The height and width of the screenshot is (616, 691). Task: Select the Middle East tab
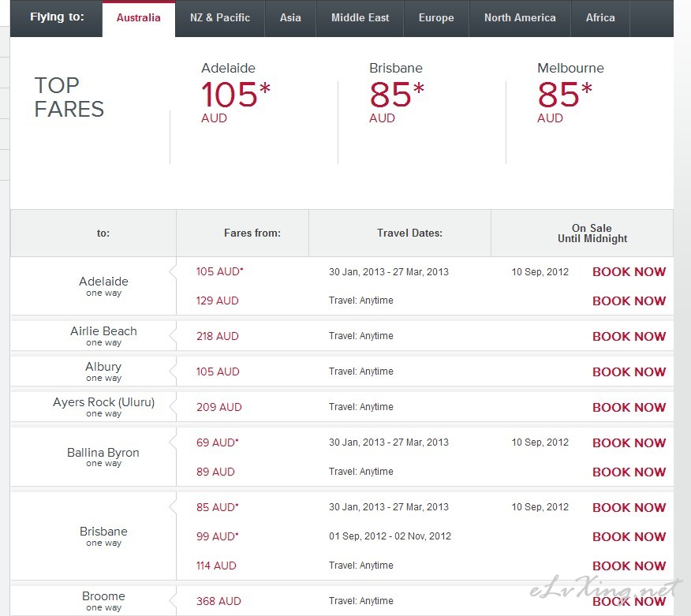(x=360, y=18)
